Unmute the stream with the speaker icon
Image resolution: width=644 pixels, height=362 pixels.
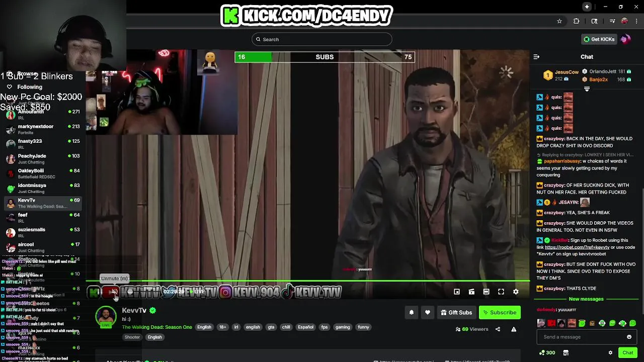pyautogui.click(x=114, y=292)
